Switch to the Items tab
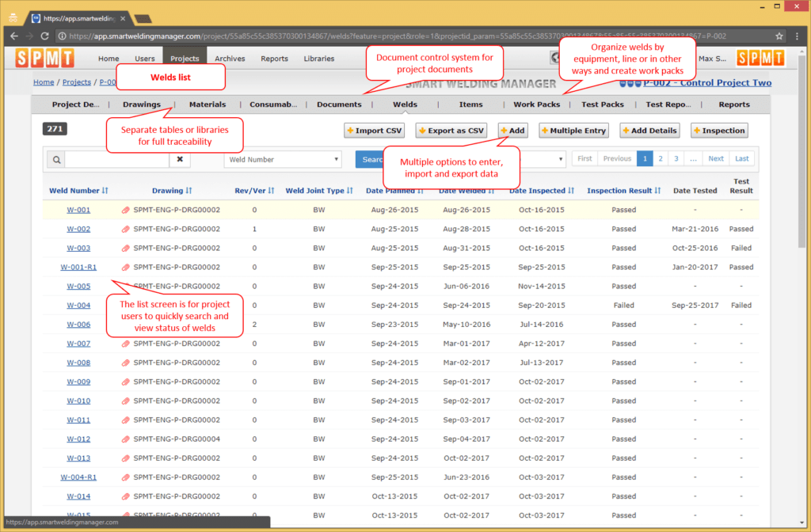The height and width of the screenshot is (532, 811). tap(470, 104)
